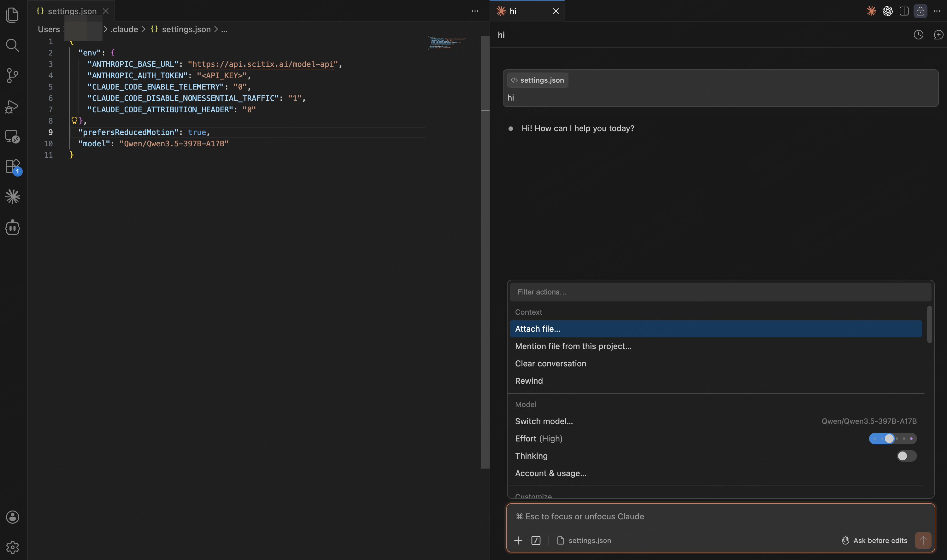Click the hi conversation title header
947x560 pixels.
501,35
